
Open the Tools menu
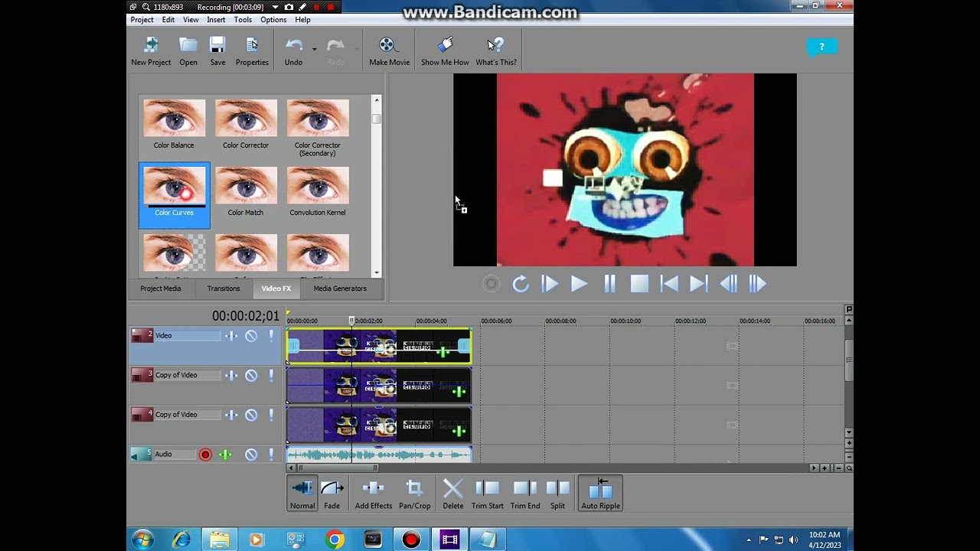243,20
